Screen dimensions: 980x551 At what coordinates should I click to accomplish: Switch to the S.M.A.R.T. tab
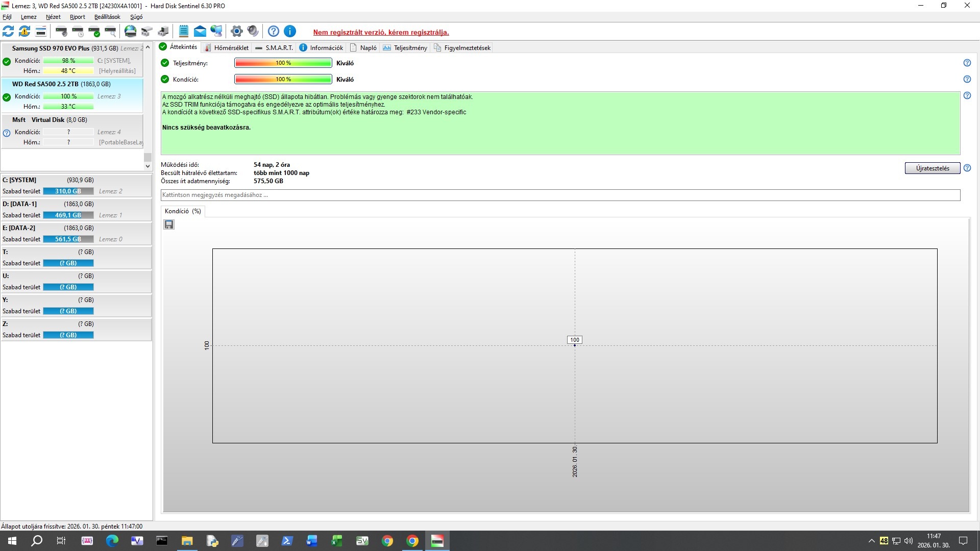pos(274,48)
